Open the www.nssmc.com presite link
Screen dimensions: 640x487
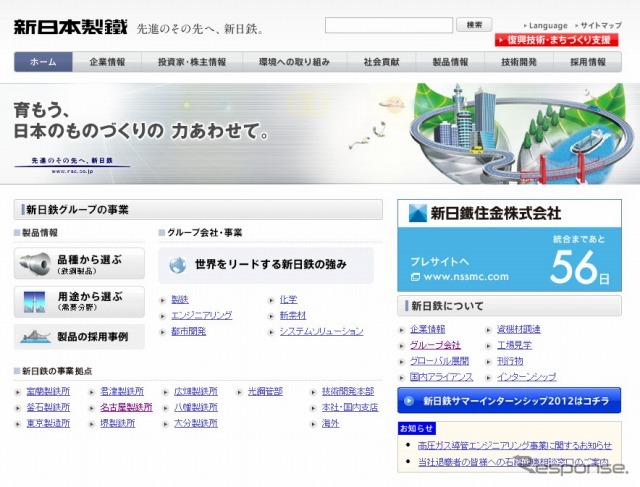click(x=466, y=277)
